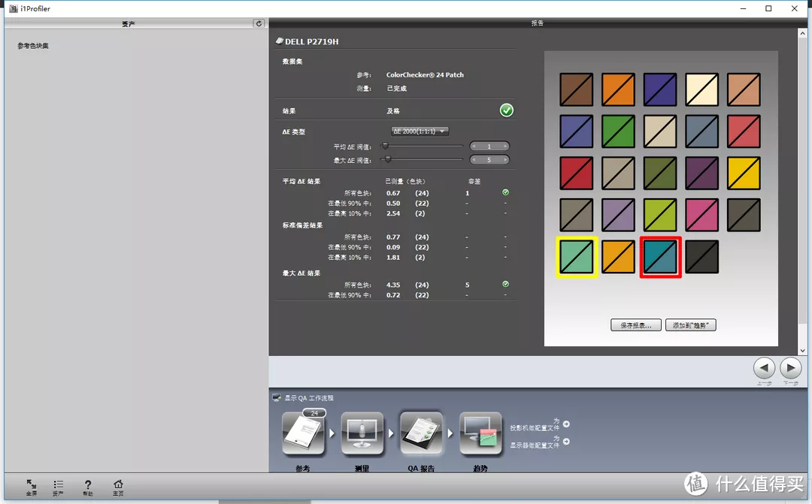Select the magenta pink patch in fourth row
The width and height of the screenshot is (812, 504).
[701, 215]
